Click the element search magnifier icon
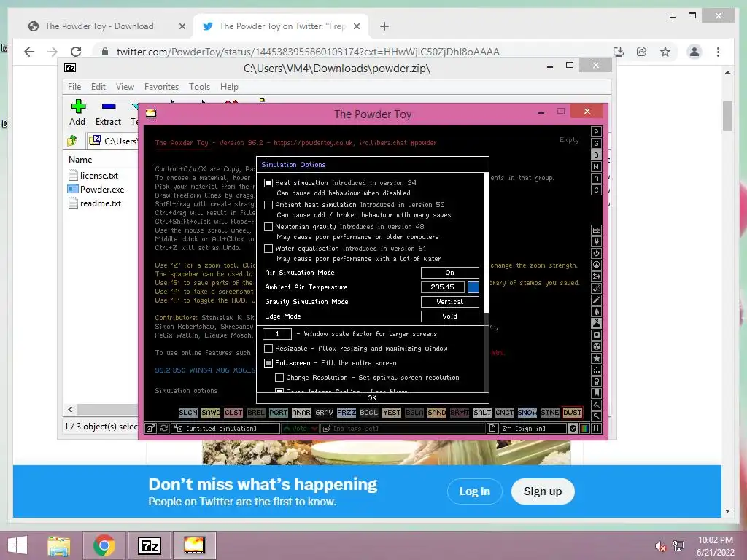This screenshot has height=560, width=747. pyautogui.click(x=596, y=416)
